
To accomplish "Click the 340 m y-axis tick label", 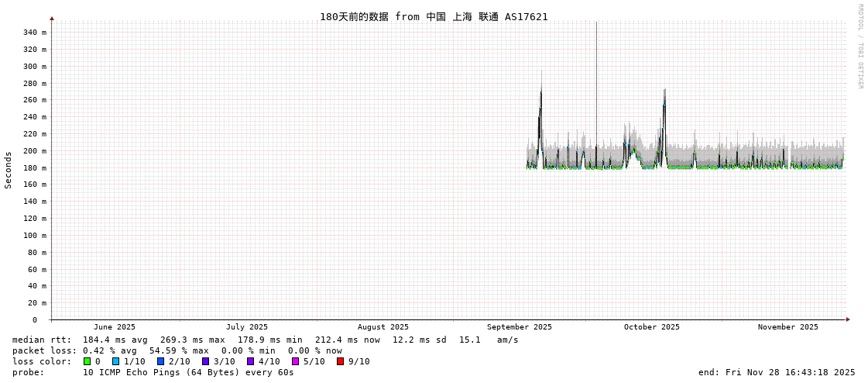I will tap(34, 33).
